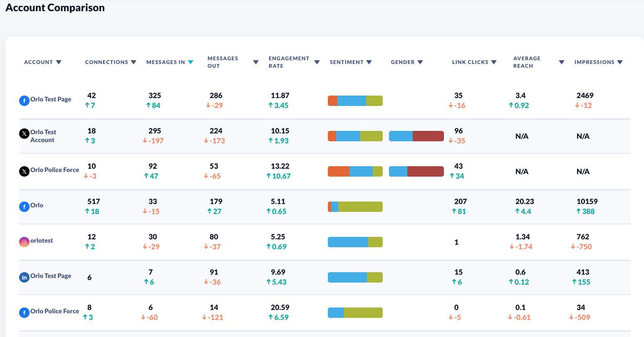Click the X icon beside Orlo Police Force

25,171
